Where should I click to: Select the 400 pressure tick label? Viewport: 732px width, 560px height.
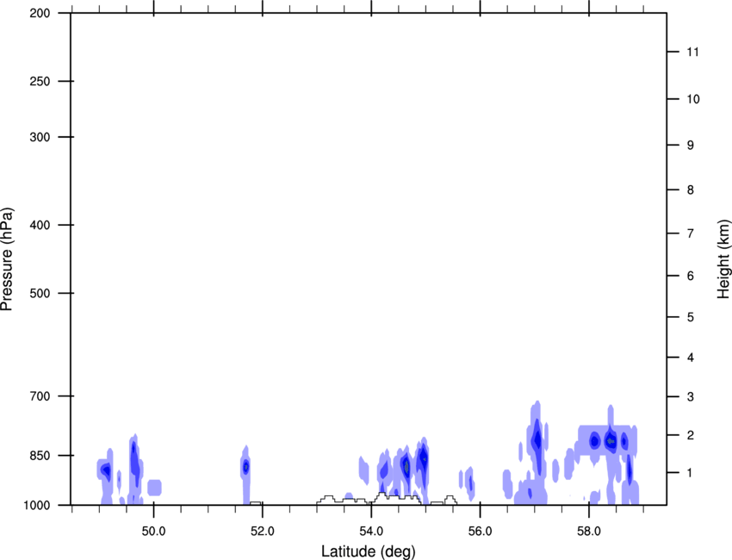[40, 225]
